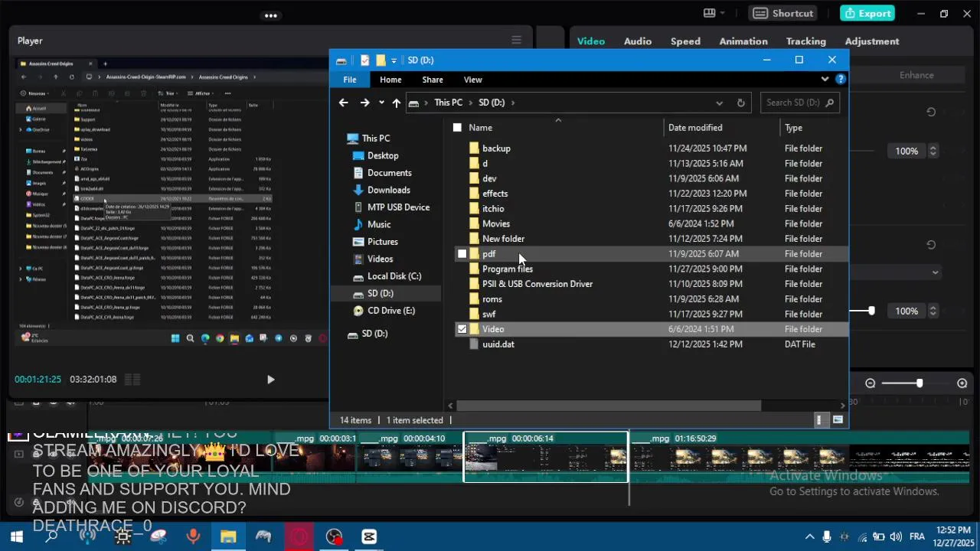Open CD Drive (E:) in navigation pane

click(x=390, y=311)
